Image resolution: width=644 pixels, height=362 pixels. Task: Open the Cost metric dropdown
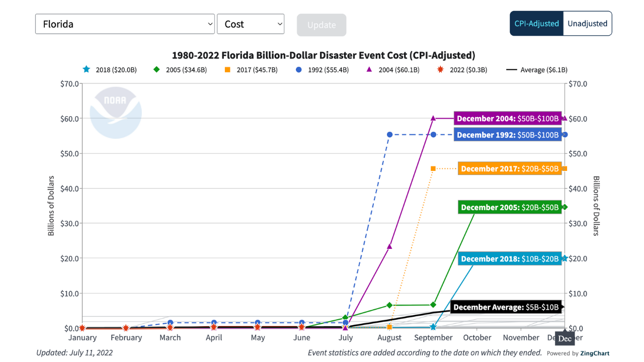tap(251, 24)
